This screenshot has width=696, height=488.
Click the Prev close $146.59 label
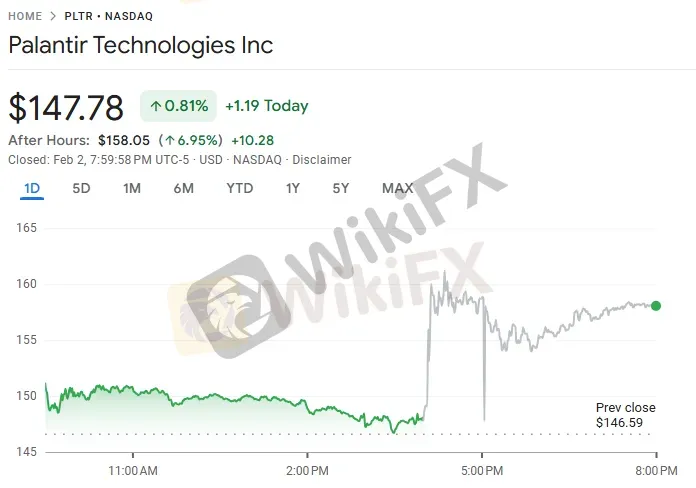click(625, 415)
